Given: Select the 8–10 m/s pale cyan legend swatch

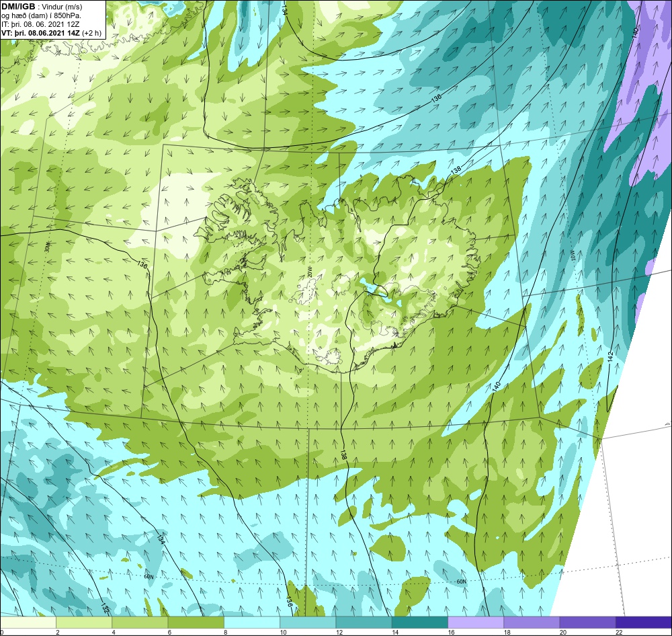Looking at the screenshot, I should [252, 622].
